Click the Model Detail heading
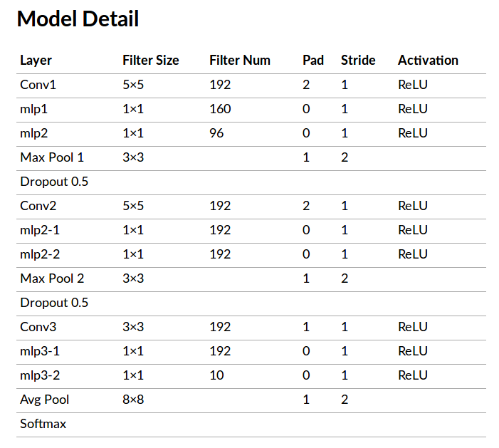Image resolution: width=499 pixels, height=448 pixels. [x=78, y=19]
